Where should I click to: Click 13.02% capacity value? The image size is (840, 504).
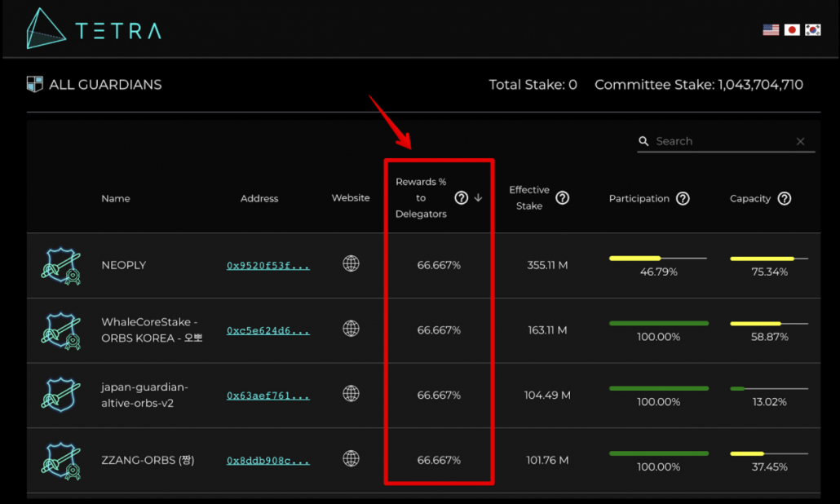[769, 402]
